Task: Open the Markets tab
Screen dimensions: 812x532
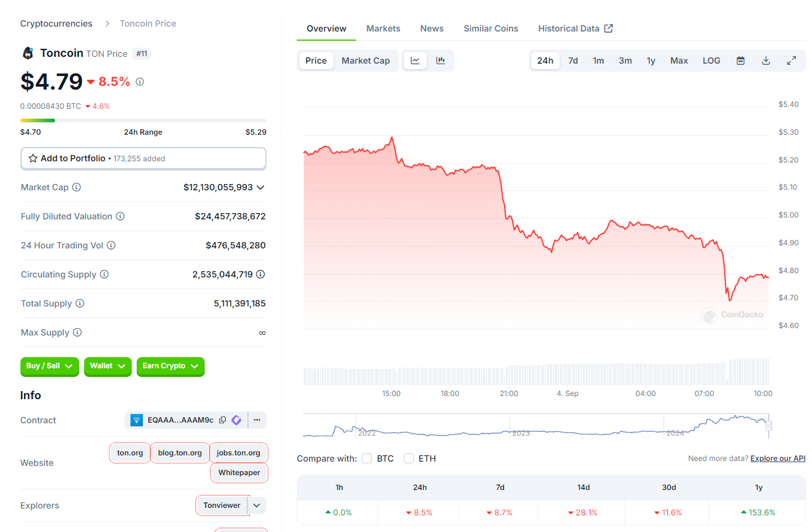Action: pos(383,28)
